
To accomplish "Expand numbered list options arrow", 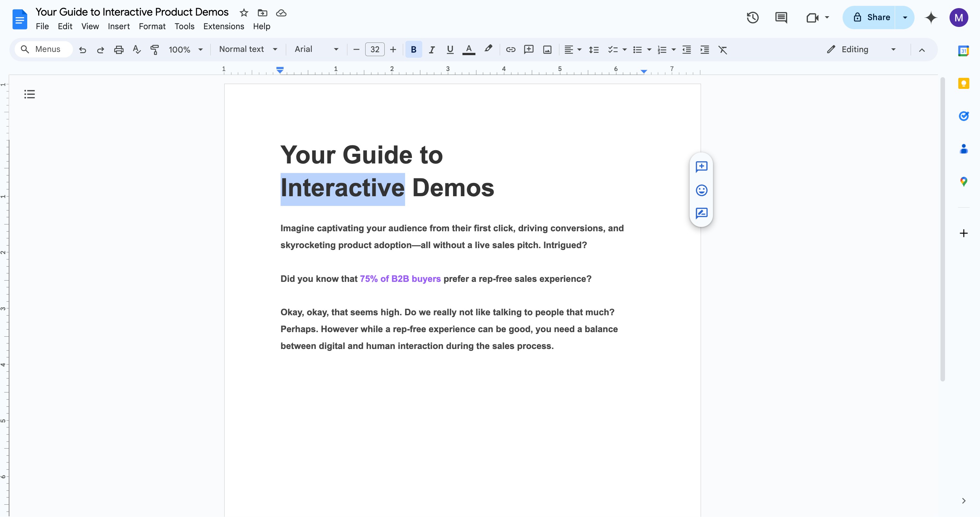I will (x=674, y=50).
